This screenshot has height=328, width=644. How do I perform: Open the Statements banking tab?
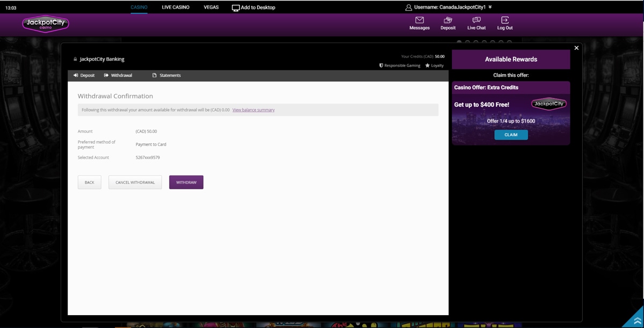[166, 75]
